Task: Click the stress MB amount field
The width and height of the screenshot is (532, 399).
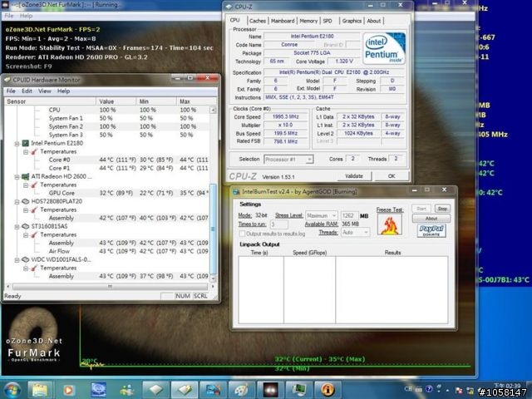Action: pos(349,215)
